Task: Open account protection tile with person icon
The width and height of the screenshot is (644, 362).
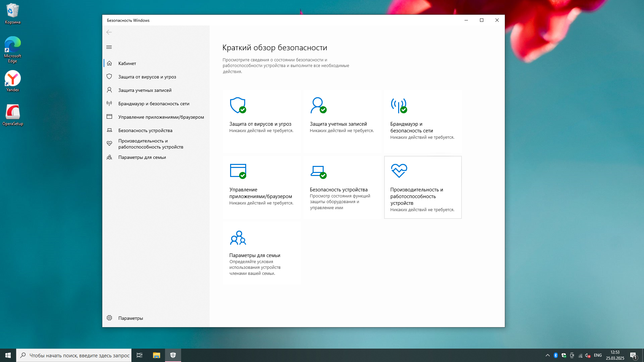Action: pos(342,121)
